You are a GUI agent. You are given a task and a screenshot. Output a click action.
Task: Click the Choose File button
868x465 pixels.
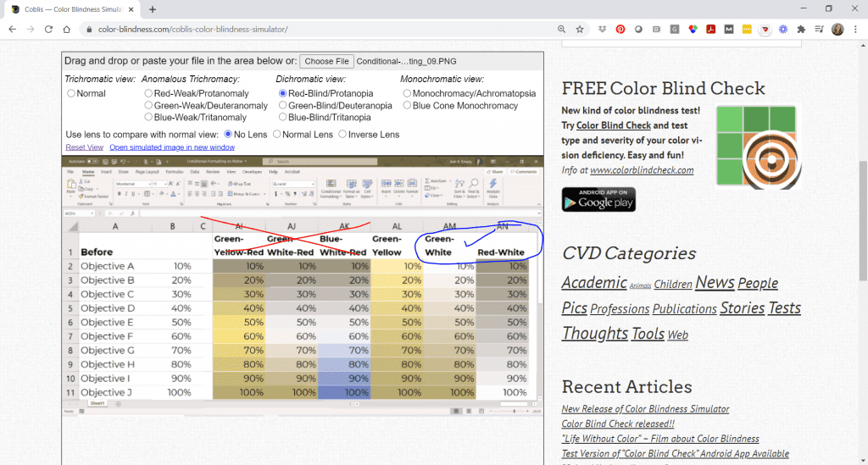pos(326,61)
